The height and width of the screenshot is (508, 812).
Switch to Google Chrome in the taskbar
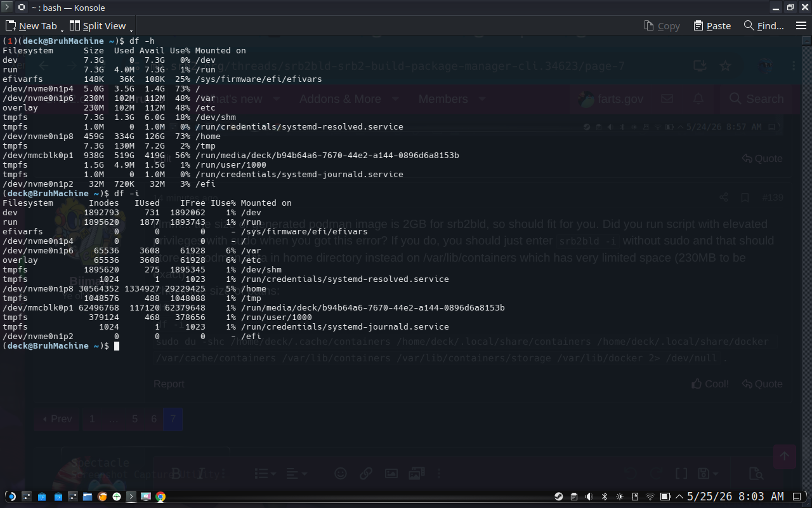tap(160, 497)
